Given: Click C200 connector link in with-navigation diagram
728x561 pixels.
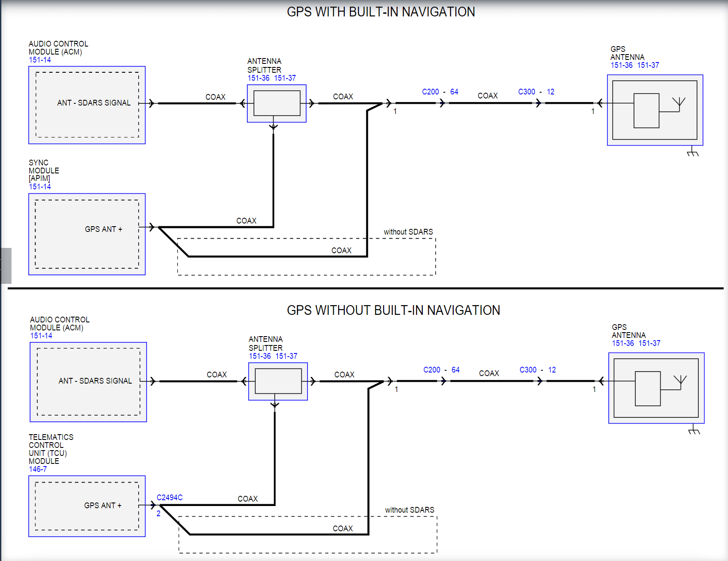Looking at the screenshot, I should point(430,92).
